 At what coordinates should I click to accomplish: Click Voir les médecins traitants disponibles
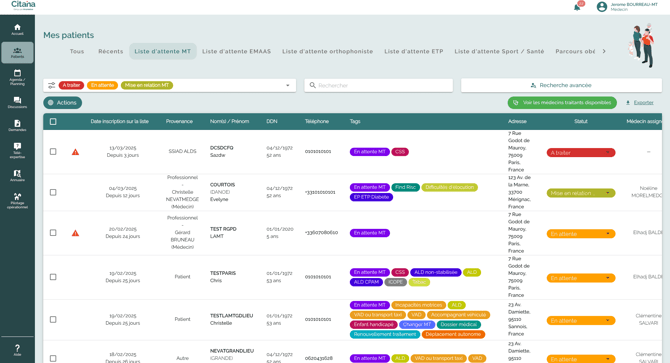point(562,102)
